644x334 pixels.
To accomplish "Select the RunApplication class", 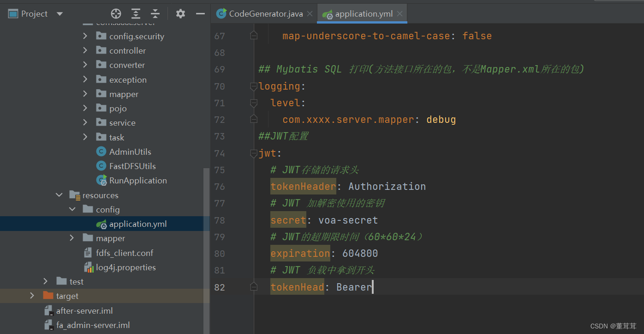I will 138,181.
